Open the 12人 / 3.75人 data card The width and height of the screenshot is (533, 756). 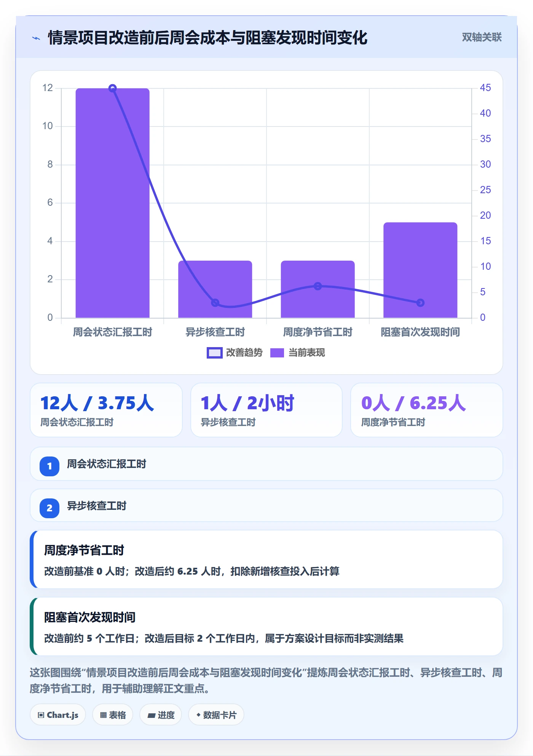(106, 410)
